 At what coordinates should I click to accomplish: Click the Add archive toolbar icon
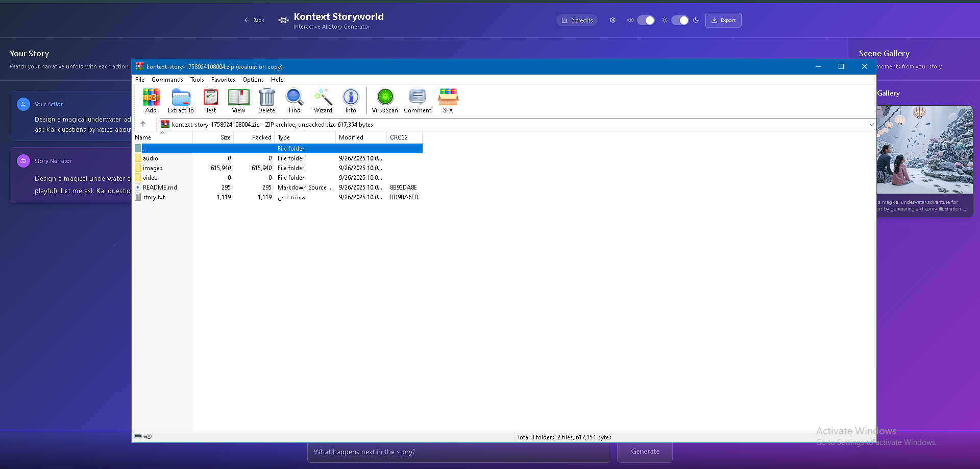(x=151, y=101)
